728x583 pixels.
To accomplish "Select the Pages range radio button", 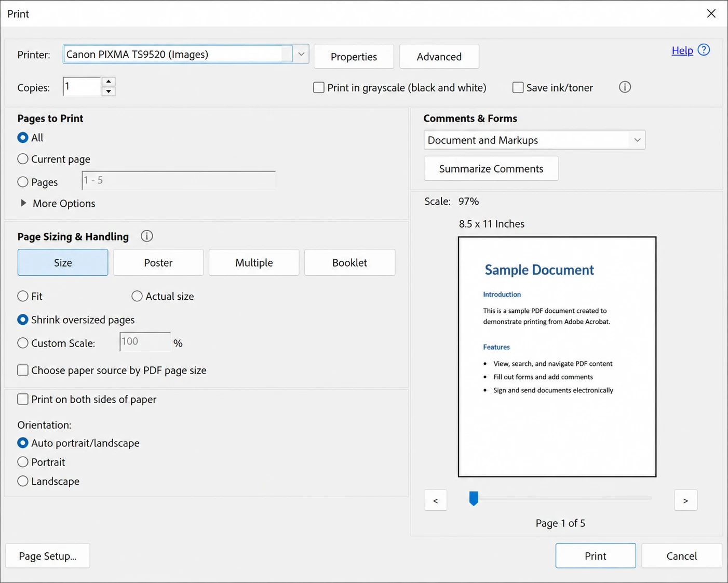I will pos(22,182).
